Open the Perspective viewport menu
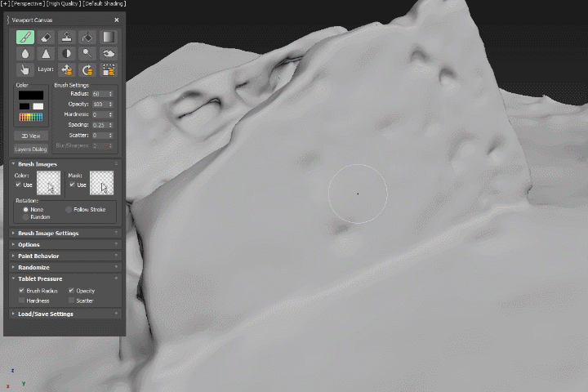Screen dimensions: 588x392 tap(31, 4)
